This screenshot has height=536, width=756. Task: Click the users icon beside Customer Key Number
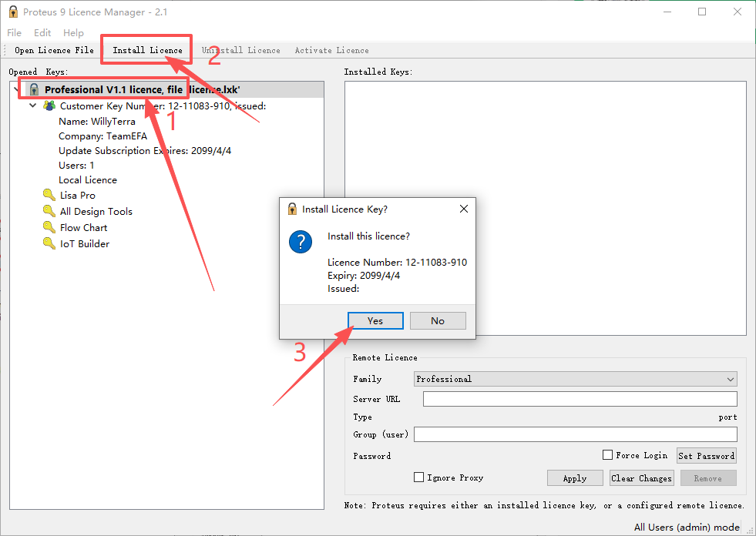49,106
